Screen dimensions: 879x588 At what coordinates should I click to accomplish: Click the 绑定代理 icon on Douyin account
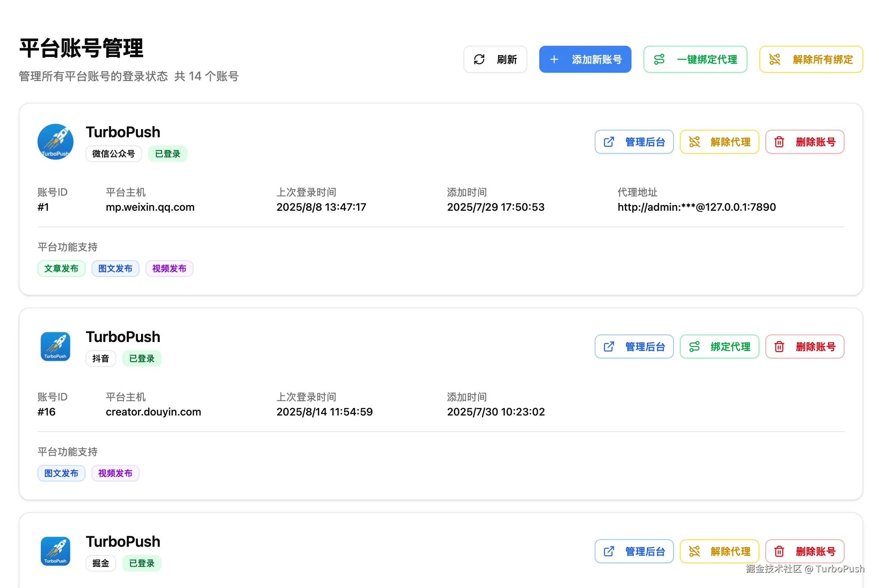pyautogui.click(x=694, y=346)
